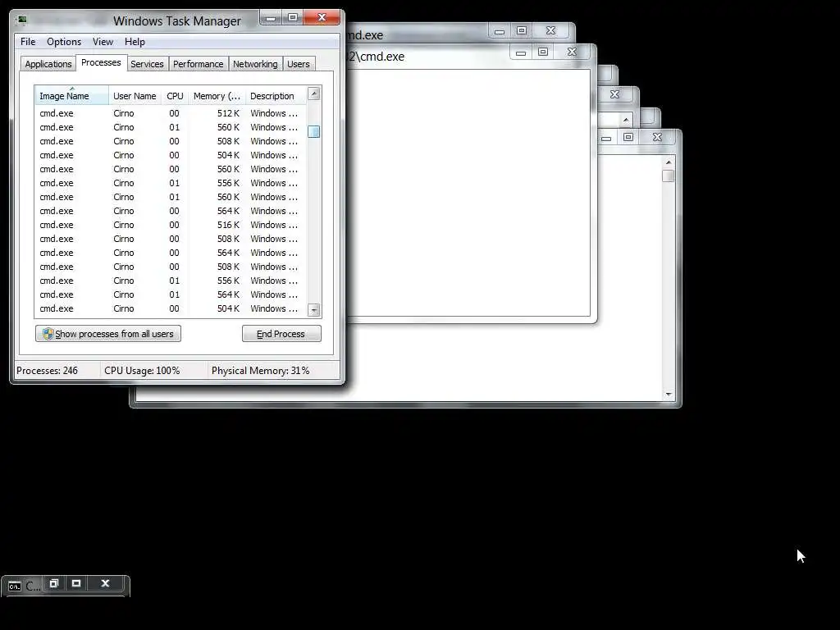Click the cmd icon in the minimized bar

15,586
